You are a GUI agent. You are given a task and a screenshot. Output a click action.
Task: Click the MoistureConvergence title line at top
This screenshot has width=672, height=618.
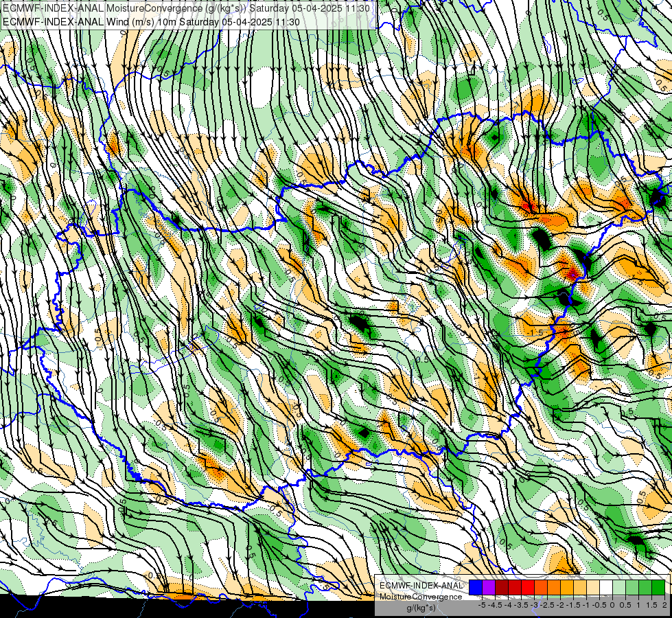coord(186,8)
